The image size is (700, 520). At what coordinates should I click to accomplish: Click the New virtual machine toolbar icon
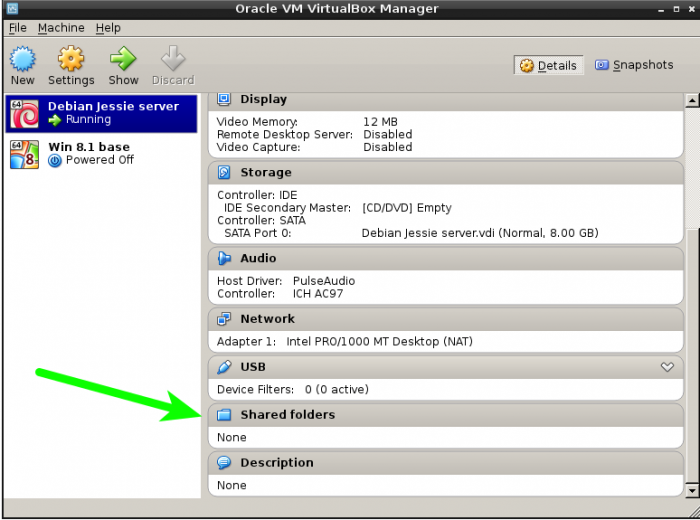22,58
